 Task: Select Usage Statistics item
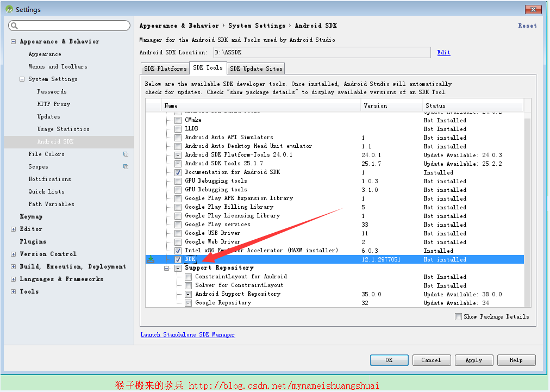point(64,129)
